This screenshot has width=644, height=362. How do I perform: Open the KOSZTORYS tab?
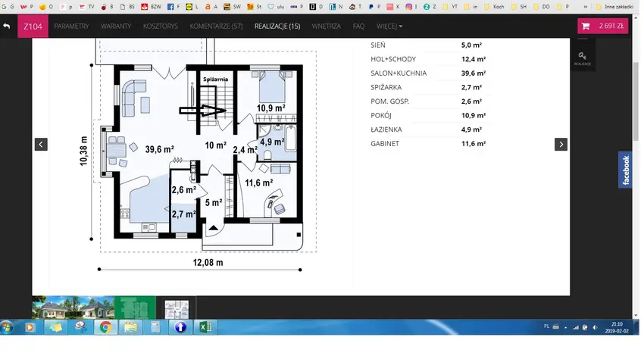click(160, 27)
